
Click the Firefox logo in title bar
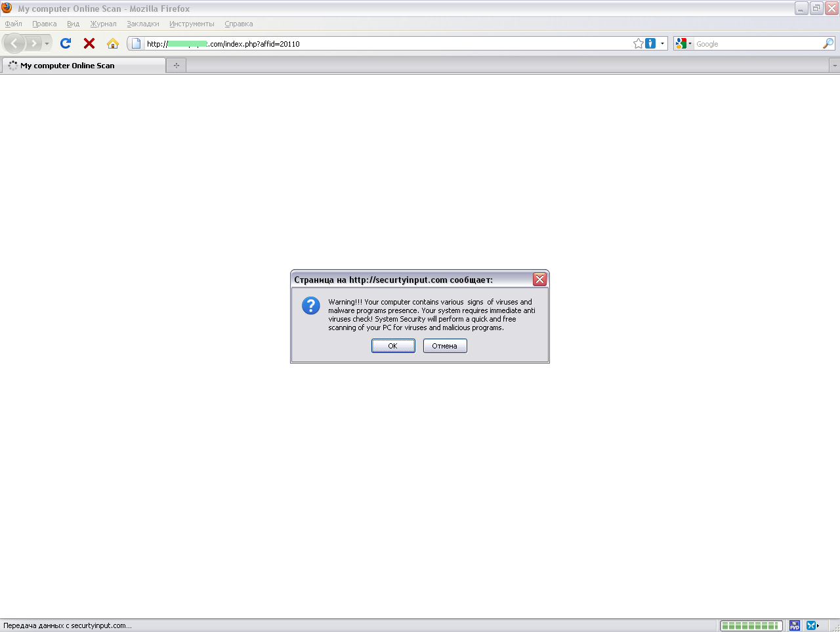(7, 8)
